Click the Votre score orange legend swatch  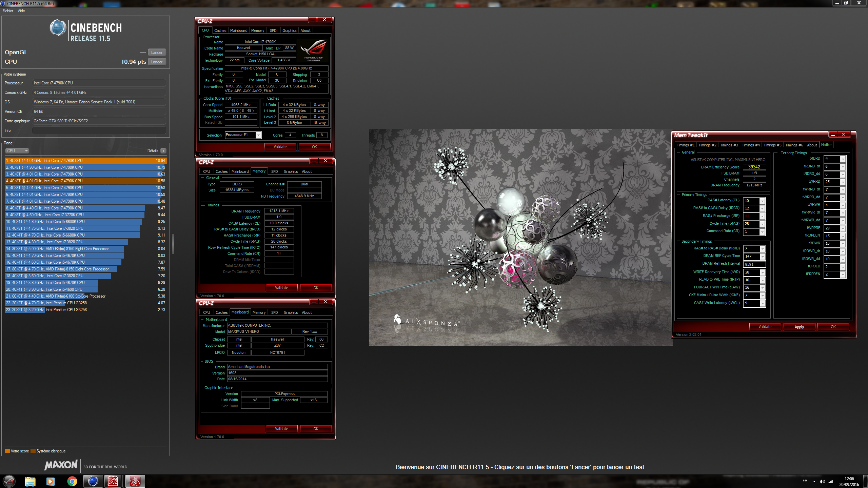click(7, 451)
